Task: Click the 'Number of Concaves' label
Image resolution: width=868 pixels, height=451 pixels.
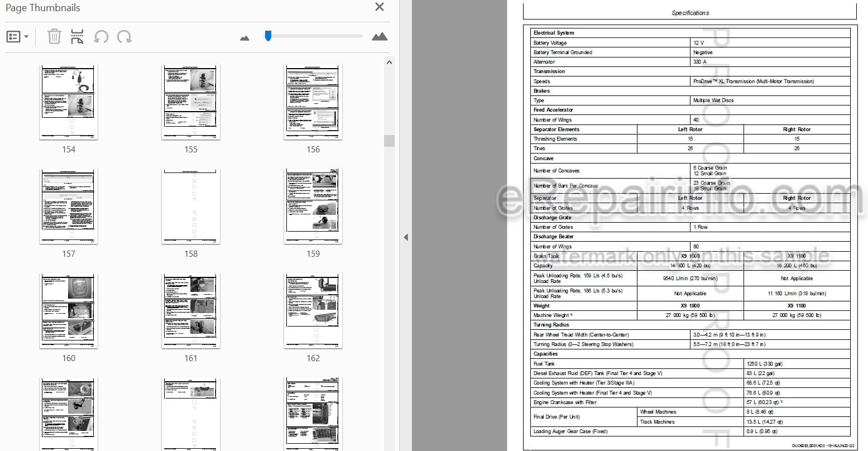Action: point(557,171)
